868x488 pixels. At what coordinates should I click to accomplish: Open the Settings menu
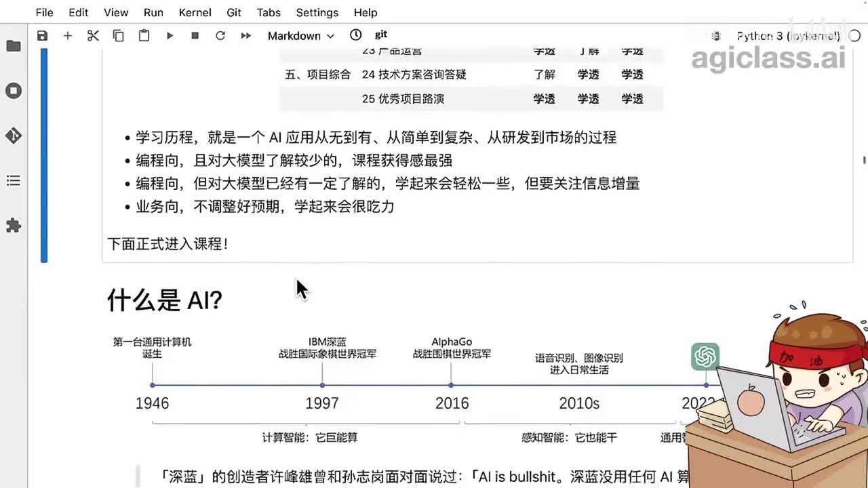pyautogui.click(x=317, y=12)
